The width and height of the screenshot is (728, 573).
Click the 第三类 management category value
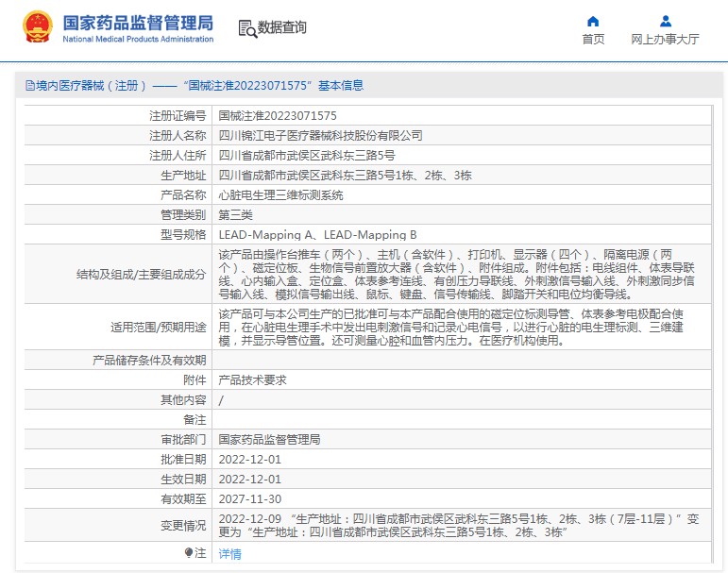point(236,214)
